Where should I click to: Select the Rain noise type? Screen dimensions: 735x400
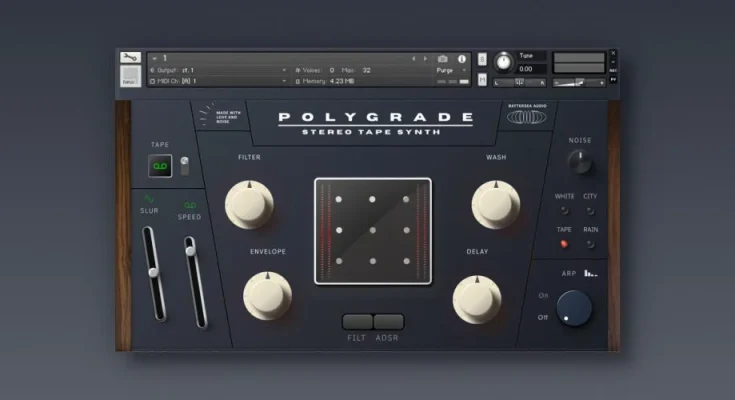[591, 244]
